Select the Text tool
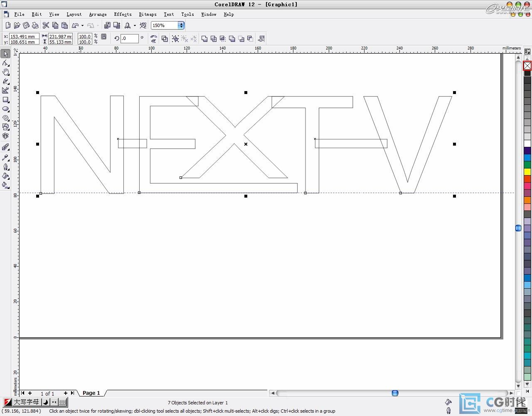 coord(6,136)
